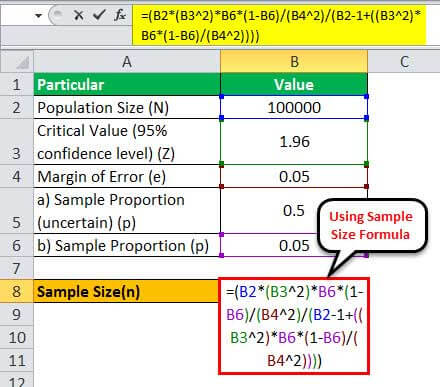The image size is (440, 387).
Task: Select column B header
Action: pos(294,62)
